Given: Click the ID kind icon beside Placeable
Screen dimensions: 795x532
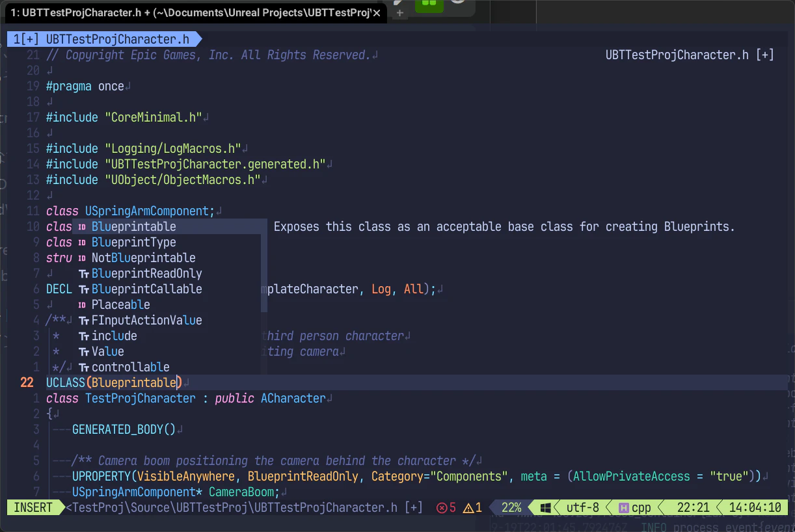Looking at the screenshot, I should [83, 305].
